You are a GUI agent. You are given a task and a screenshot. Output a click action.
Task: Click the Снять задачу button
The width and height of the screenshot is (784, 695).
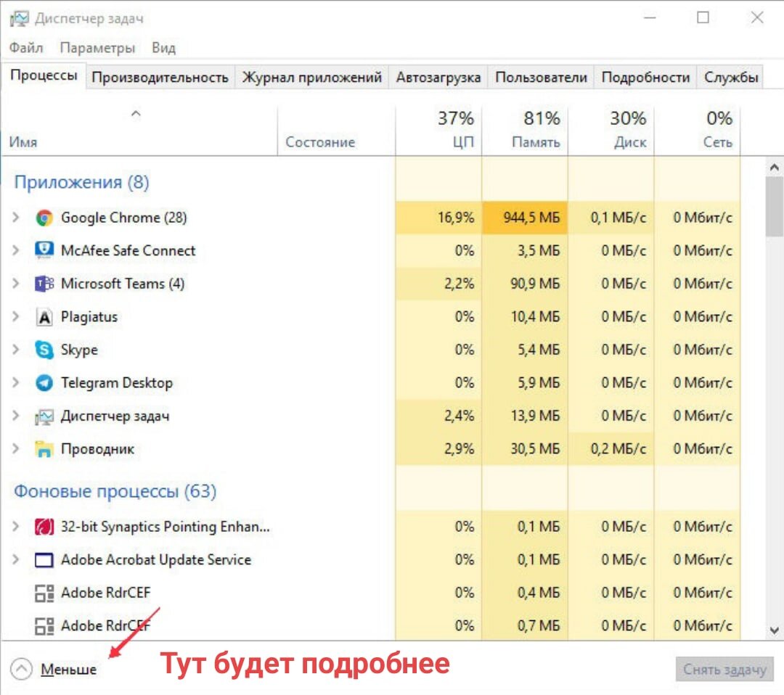724,669
